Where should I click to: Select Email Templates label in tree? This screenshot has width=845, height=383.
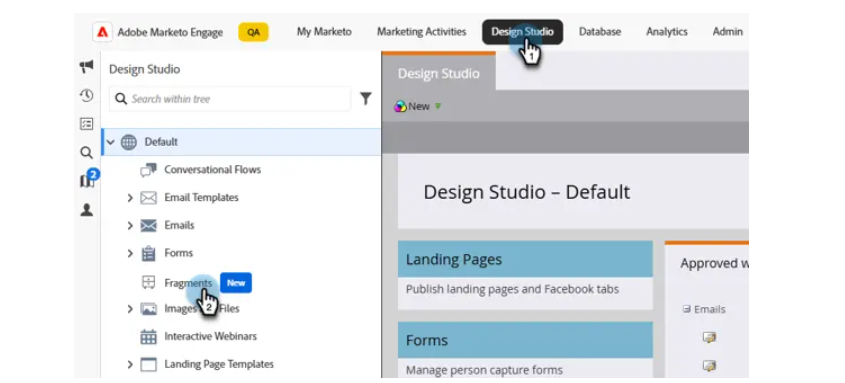(x=201, y=198)
